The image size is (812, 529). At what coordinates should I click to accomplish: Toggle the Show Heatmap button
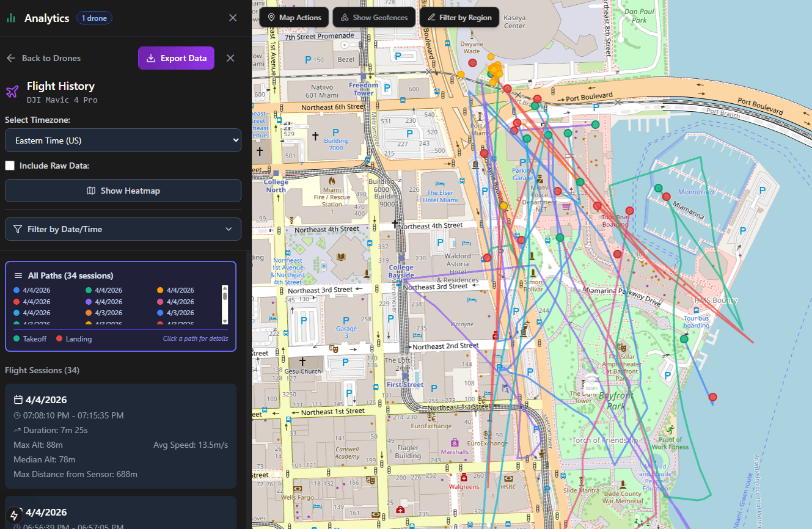[123, 191]
